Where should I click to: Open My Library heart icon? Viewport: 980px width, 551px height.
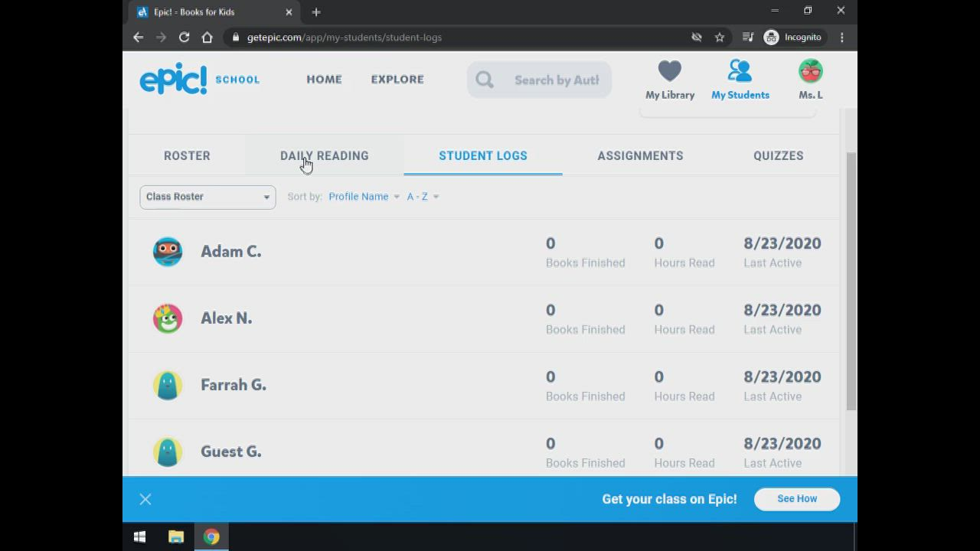click(x=670, y=71)
